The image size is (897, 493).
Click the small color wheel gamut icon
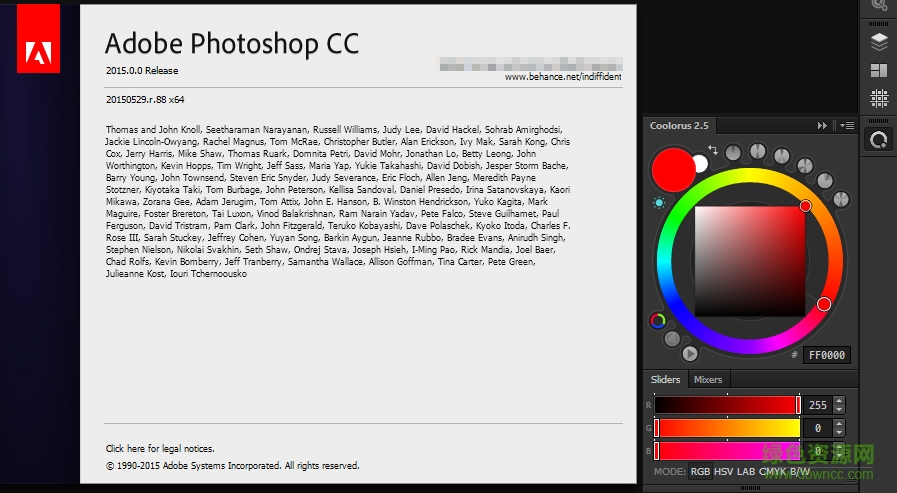[658, 321]
